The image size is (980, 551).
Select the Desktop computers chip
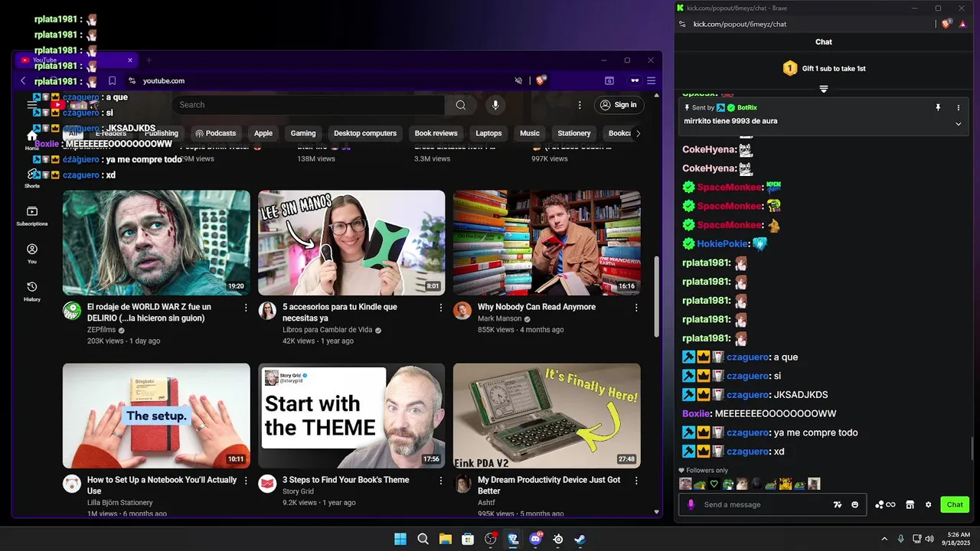click(x=365, y=133)
